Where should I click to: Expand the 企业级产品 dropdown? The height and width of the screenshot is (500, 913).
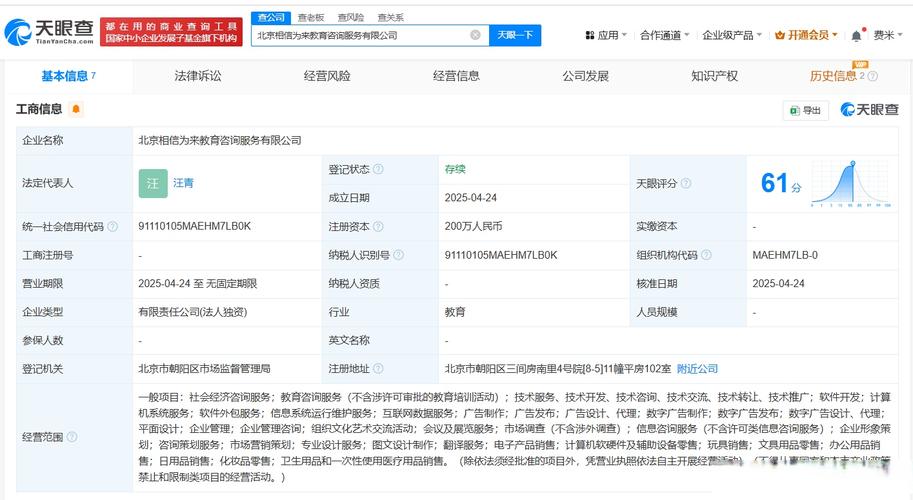click(x=732, y=36)
